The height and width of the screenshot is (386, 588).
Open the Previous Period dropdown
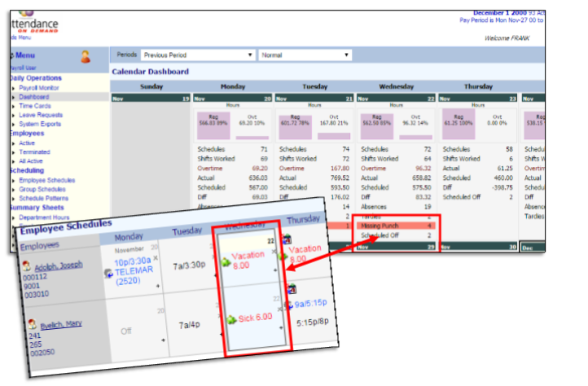click(x=195, y=55)
